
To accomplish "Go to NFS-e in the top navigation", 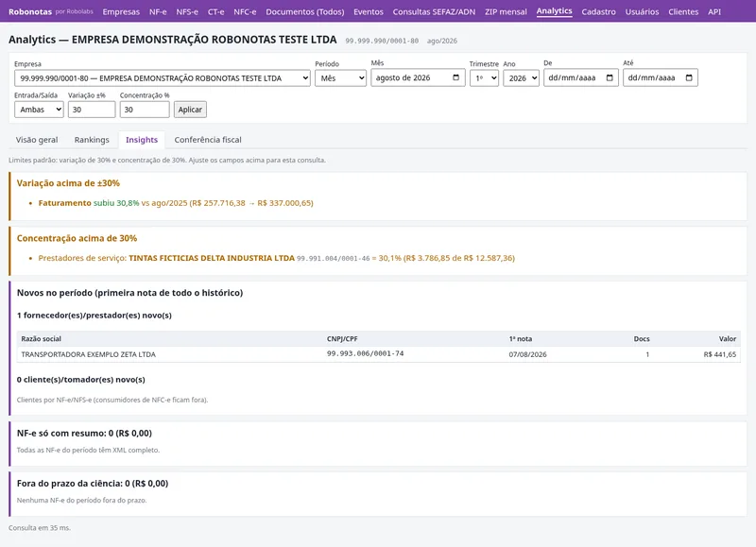I will point(187,11).
